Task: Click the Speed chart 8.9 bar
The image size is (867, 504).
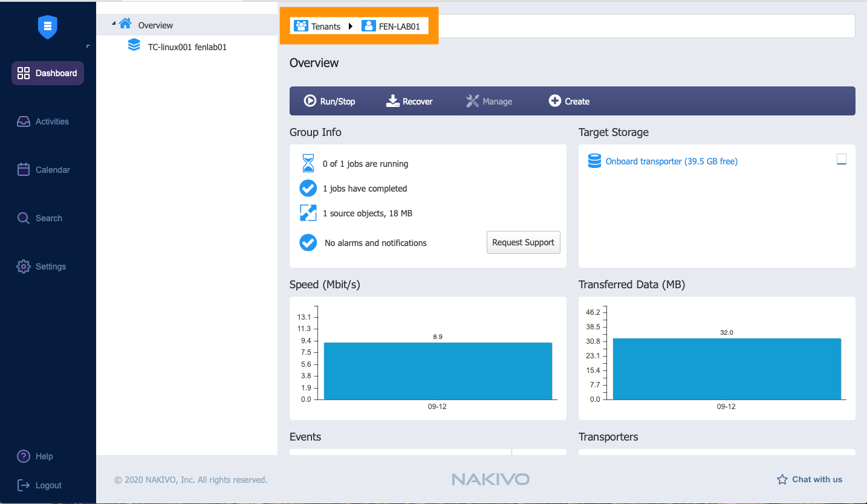Action: click(438, 371)
